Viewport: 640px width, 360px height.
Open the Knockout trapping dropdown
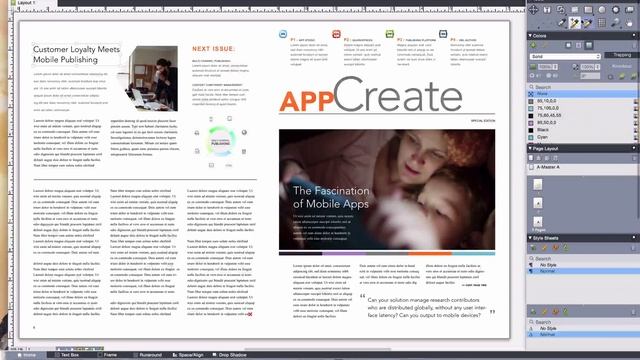pyautogui.click(x=622, y=66)
